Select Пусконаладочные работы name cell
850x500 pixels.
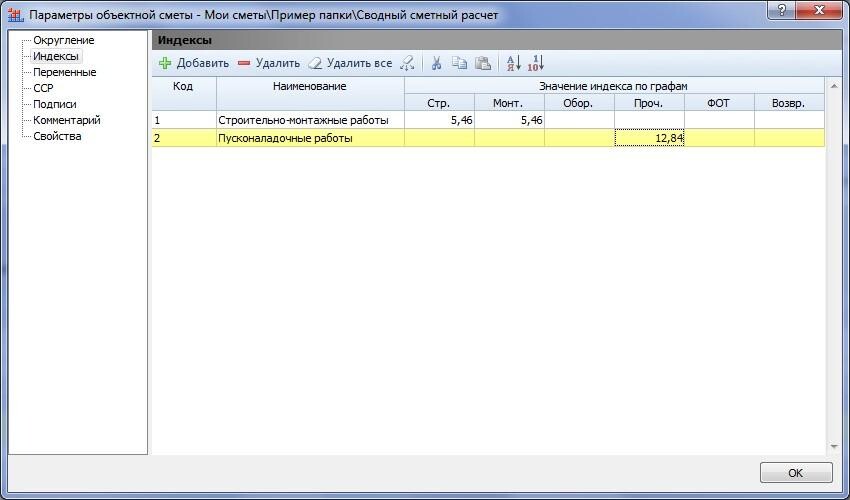pos(310,138)
